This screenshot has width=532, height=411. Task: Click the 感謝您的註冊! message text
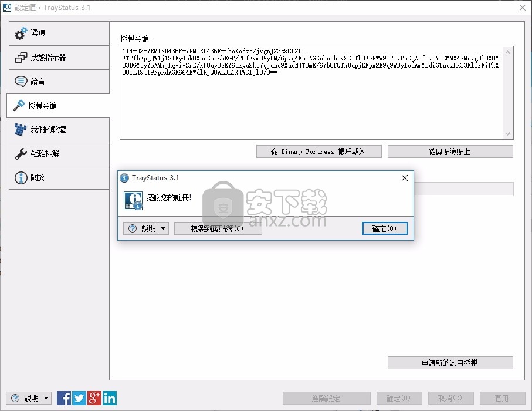pyautogui.click(x=169, y=197)
